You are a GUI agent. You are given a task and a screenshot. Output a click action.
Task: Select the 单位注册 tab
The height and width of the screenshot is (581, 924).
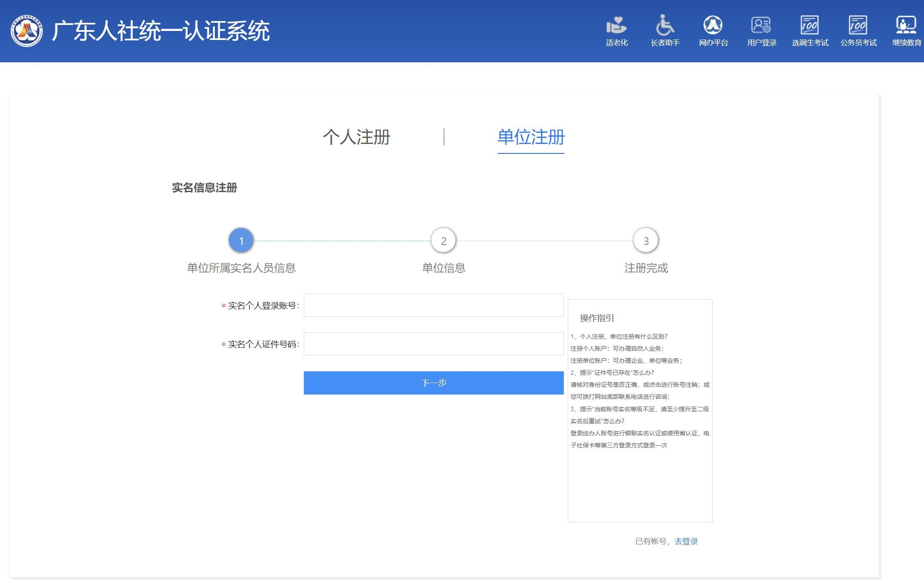[530, 137]
